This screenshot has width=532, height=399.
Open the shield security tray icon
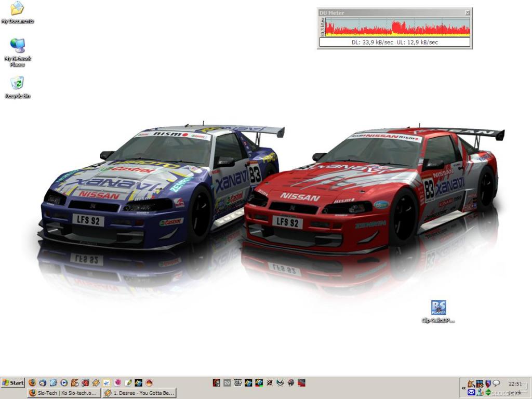click(x=488, y=383)
